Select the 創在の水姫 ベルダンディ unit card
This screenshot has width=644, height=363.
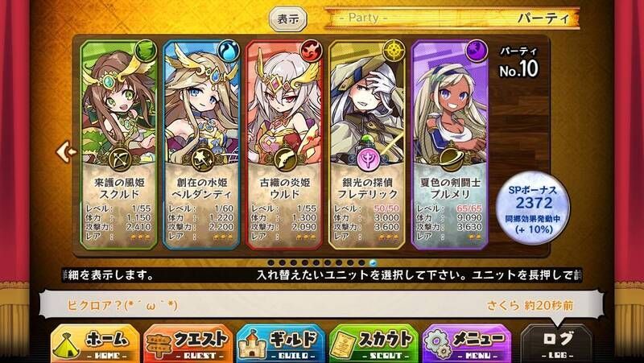(x=201, y=145)
